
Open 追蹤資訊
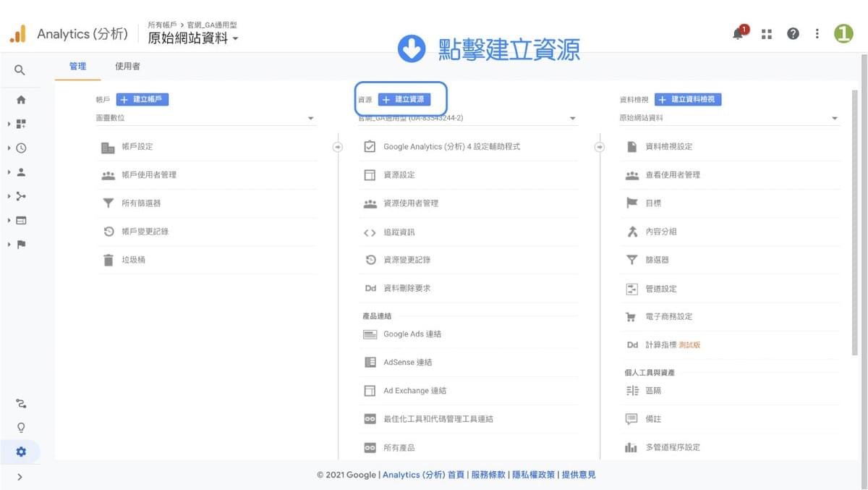(x=469, y=232)
